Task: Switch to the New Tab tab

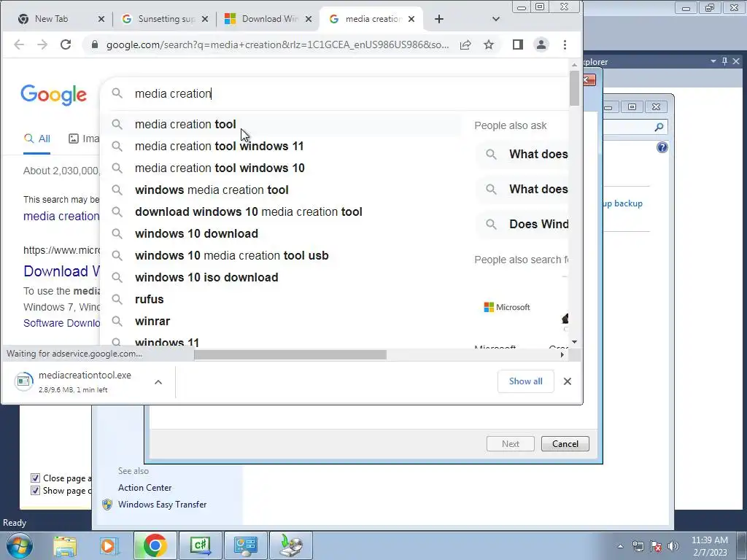Action: (x=53, y=19)
